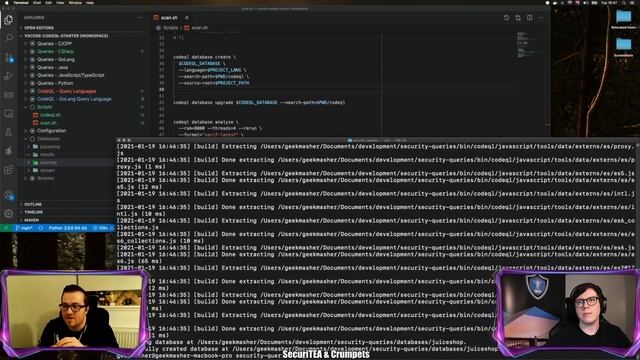The width and height of the screenshot is (640, 360).
Task: Click the sync changes icon in status bar
Action: click(41, 228)
